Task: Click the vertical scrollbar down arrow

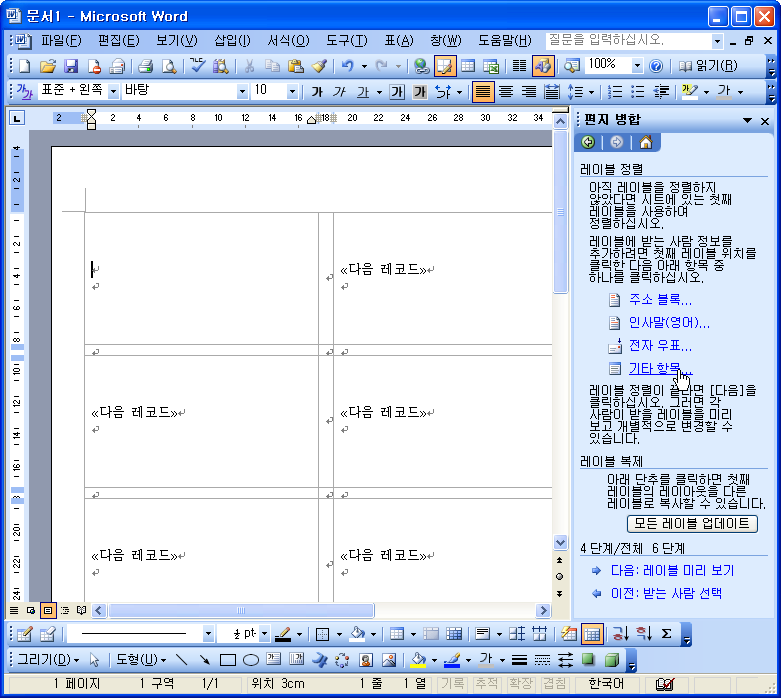Action: 560,543
